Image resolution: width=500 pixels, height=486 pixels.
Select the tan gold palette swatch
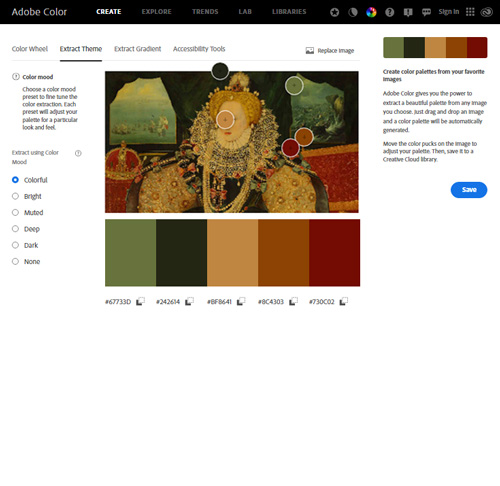(x=232, y=253)
